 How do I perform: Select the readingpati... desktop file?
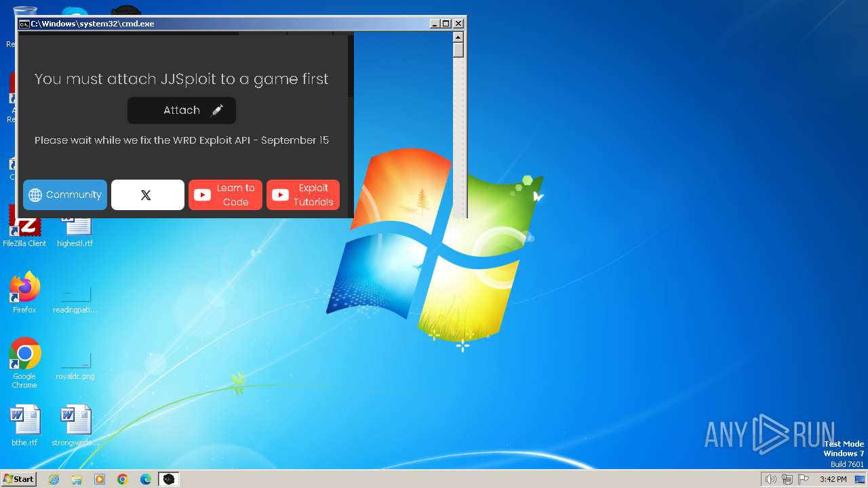click(75, 298)
